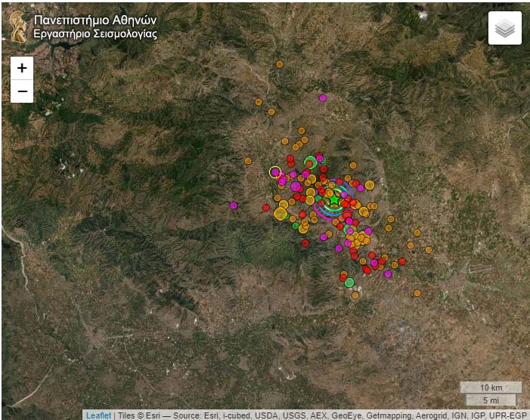Click the 10 km scale bar

(x=491, y=388)
